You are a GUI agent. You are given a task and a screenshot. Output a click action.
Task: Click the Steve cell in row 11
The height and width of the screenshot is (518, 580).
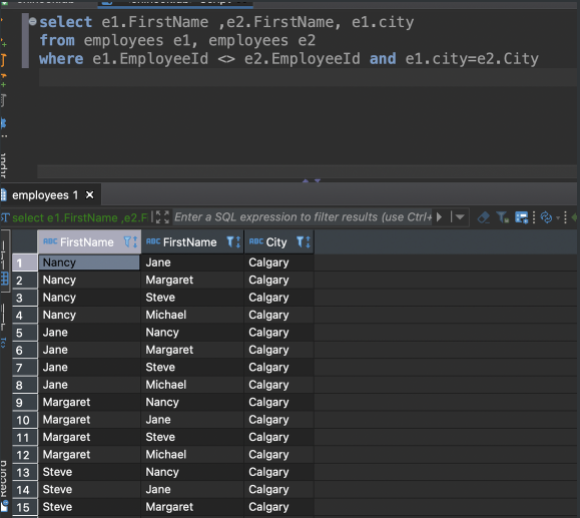(192, 437)
